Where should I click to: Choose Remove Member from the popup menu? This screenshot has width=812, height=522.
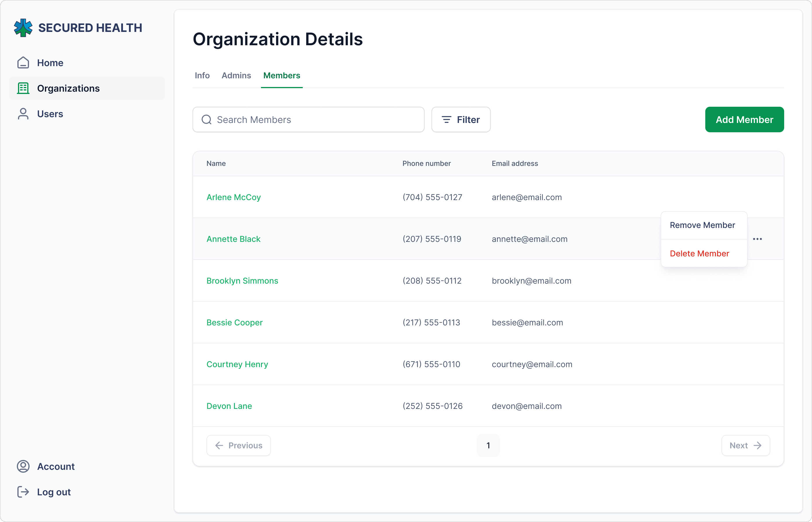coord(702,225)
